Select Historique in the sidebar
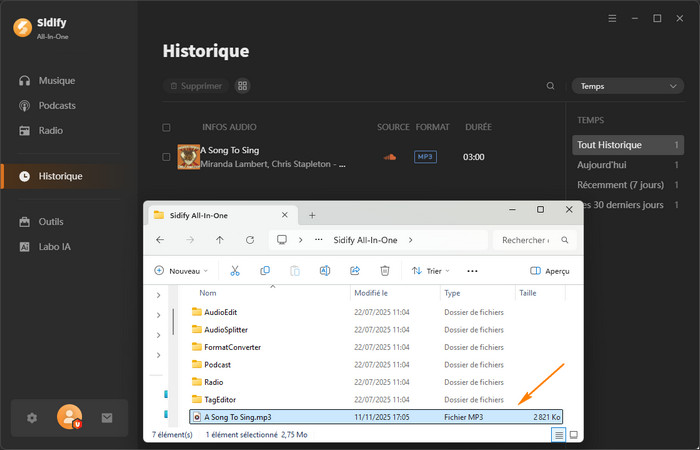This screenshot has height=450, width=700. pyautogui.click(x=62, y=176)
